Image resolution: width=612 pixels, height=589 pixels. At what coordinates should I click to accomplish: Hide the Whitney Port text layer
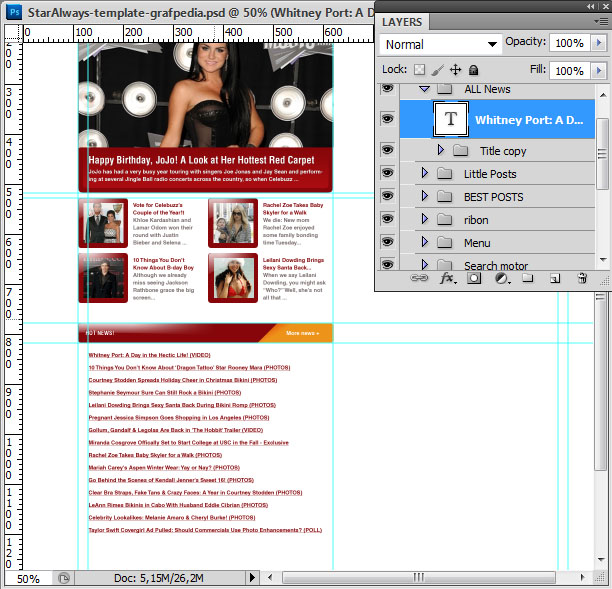(387, 118)
